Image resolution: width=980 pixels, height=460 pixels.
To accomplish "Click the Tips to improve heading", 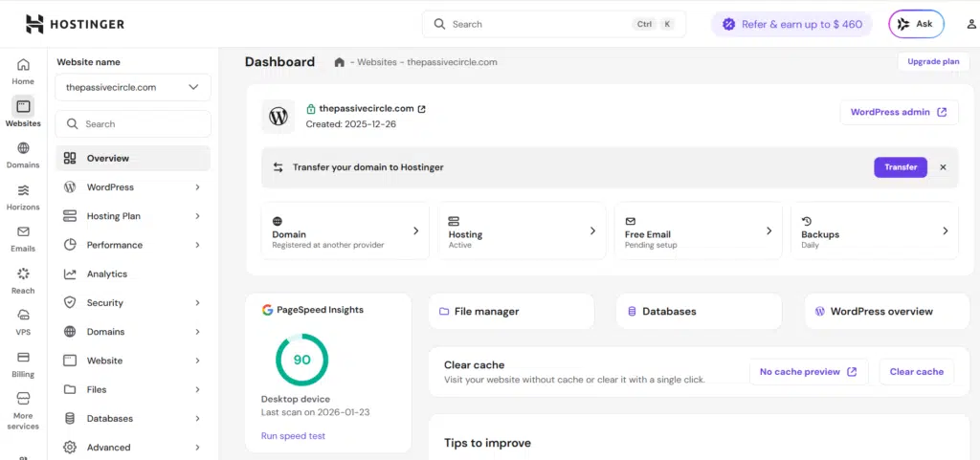I will pyautogui.click(x=487, y=443).
